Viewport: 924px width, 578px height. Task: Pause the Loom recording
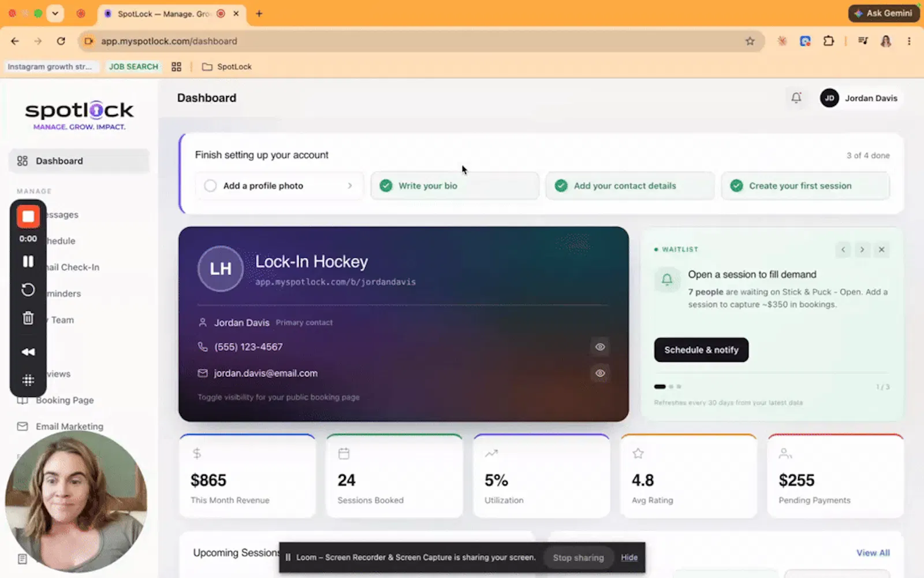tap(28, 261)
